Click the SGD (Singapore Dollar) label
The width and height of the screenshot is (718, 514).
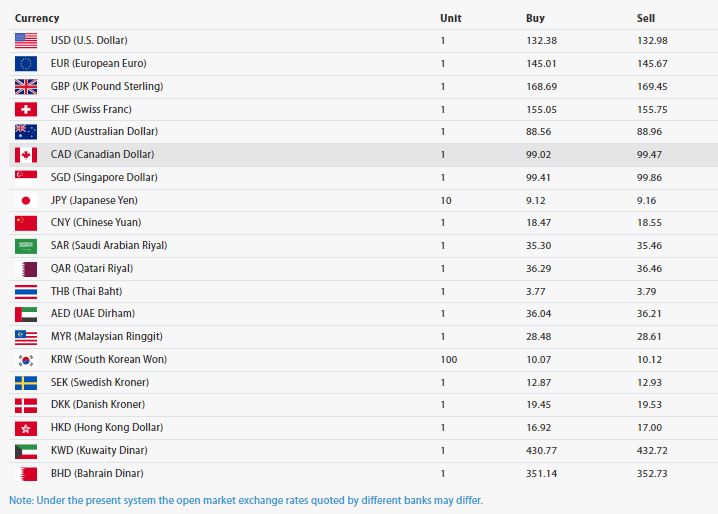coord(104,177)
